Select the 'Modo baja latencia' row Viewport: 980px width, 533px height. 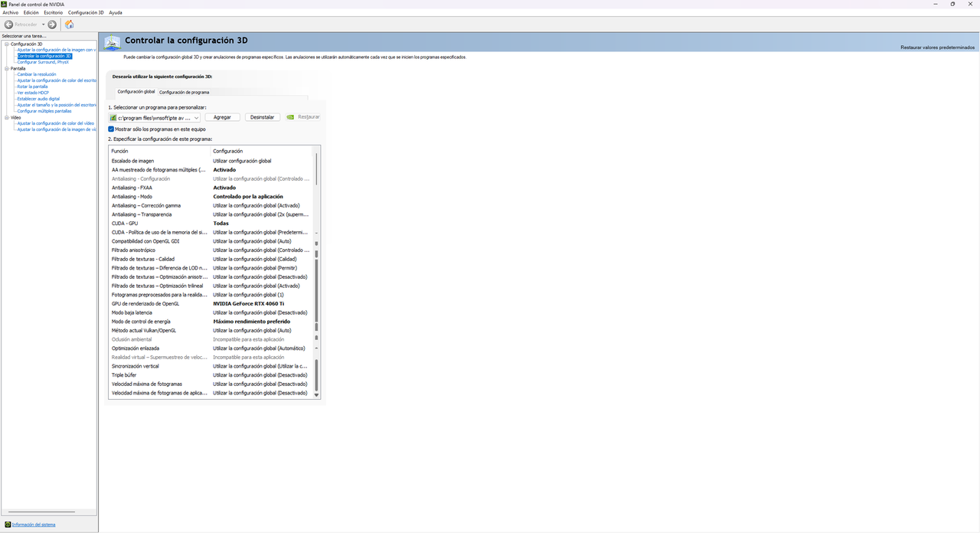pos(211,312)
